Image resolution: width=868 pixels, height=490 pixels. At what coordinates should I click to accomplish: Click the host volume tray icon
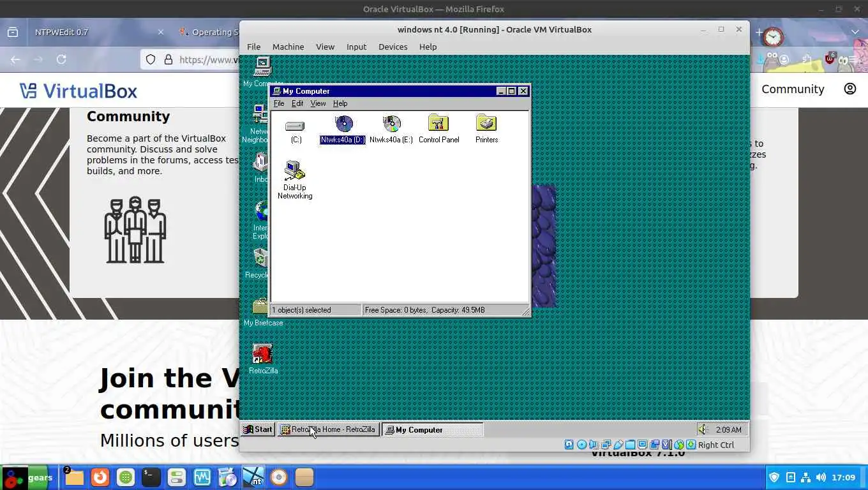(821, 477)
